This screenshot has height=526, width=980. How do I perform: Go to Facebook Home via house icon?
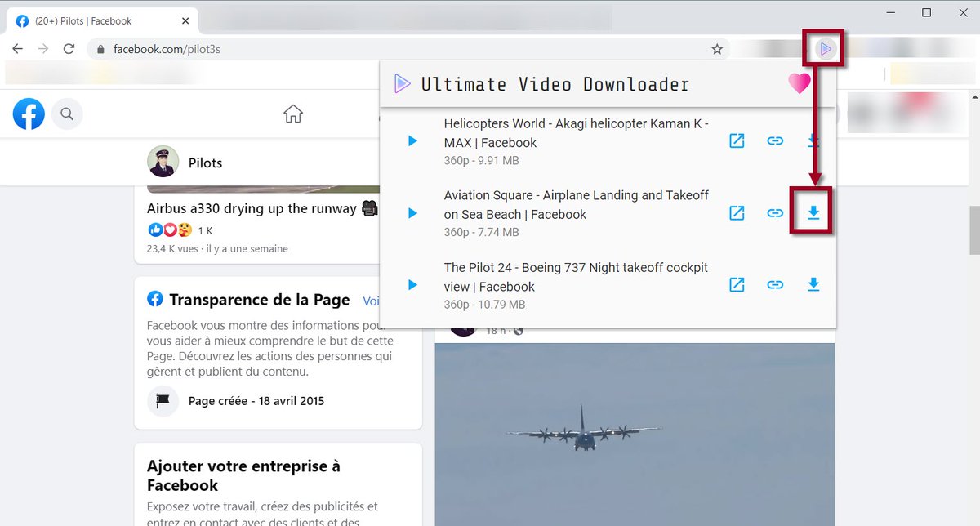[x=293, y=114]
